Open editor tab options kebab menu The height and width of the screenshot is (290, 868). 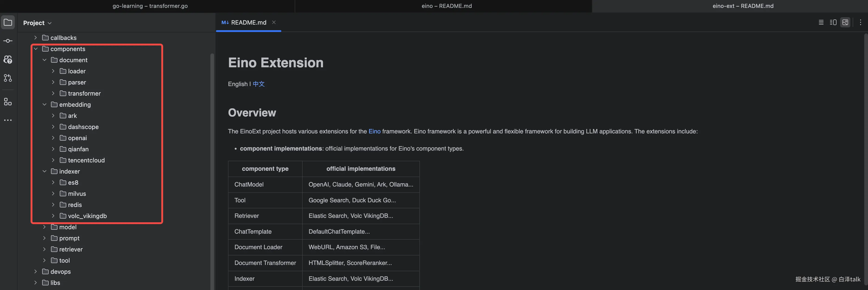pyautogui.click(x=860, y=22)
